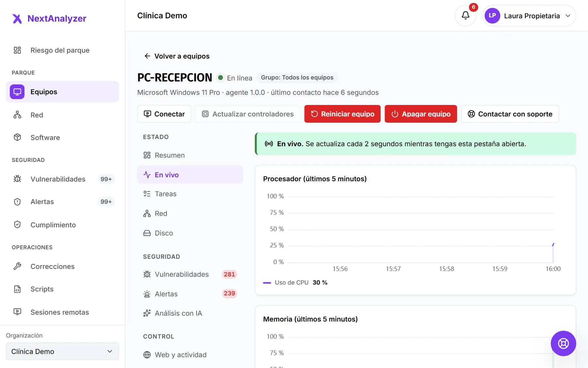Click the sidebar Alertas shield icon
The height and width of the screenshot is (368, 588).
click(17, 202)
